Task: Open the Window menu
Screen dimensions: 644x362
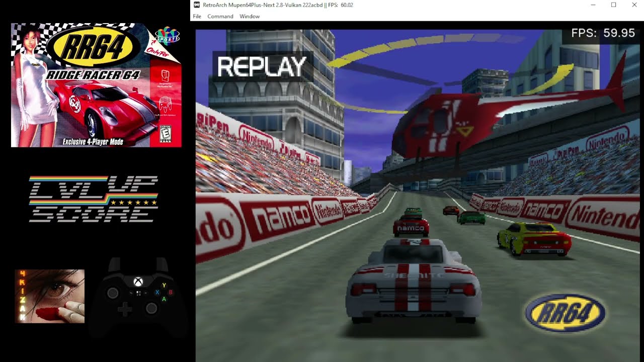Action: pyautogui.click(x=250, y=17)
